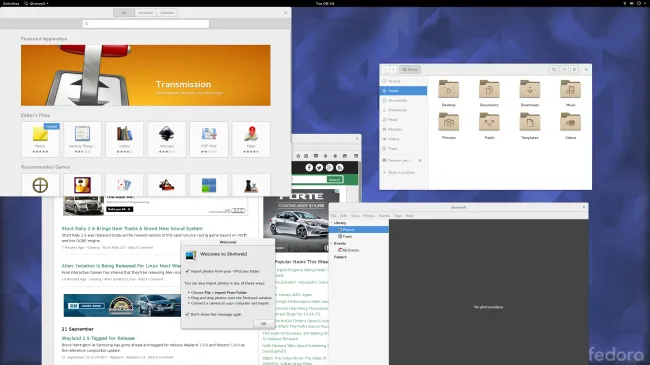Screen dimensions: 650x365
Task: Open the kart racing game tile
Action: [167, 185]
